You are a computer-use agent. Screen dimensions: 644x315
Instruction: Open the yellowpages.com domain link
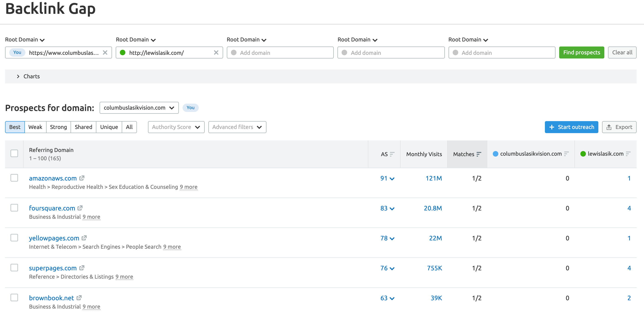click(54, 238)
